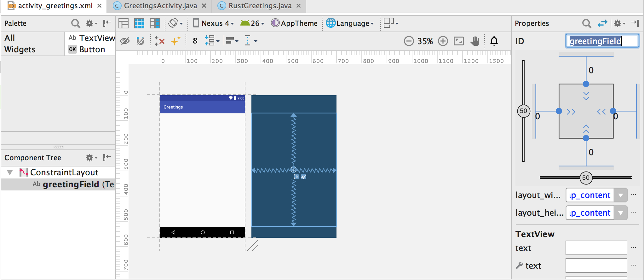
Task: Show Design plus Blueprint view
Action: [x=155, y=23]
